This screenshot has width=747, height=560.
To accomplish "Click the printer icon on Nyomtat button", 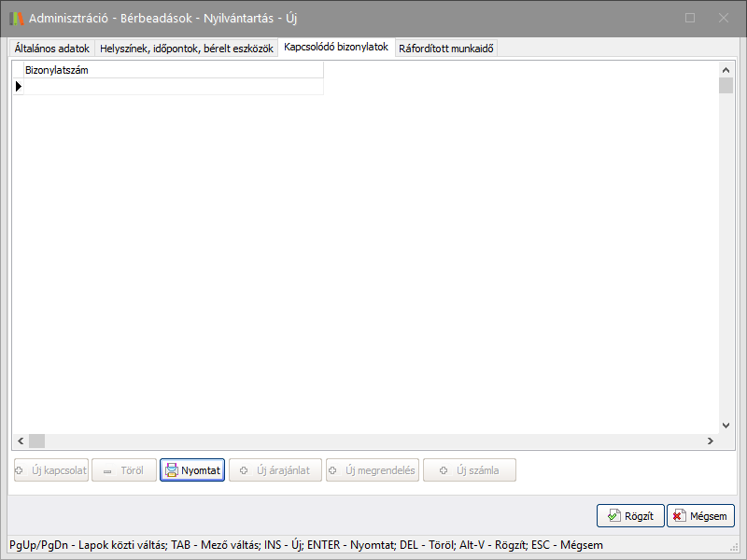I will 172,470.
